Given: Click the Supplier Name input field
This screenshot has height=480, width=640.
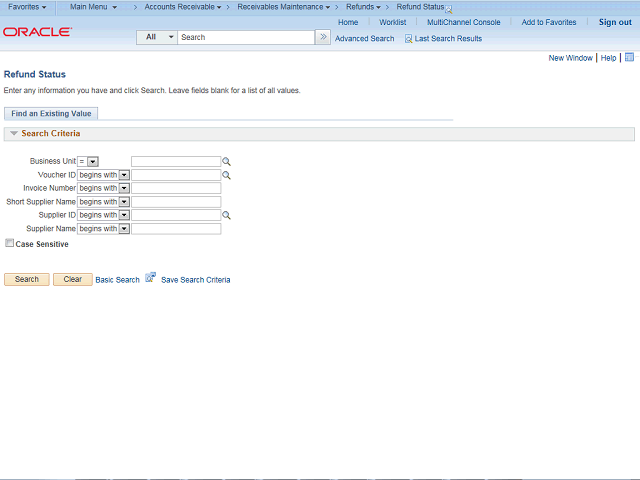Looking at the screenshot, I should (x=176, y=229).
